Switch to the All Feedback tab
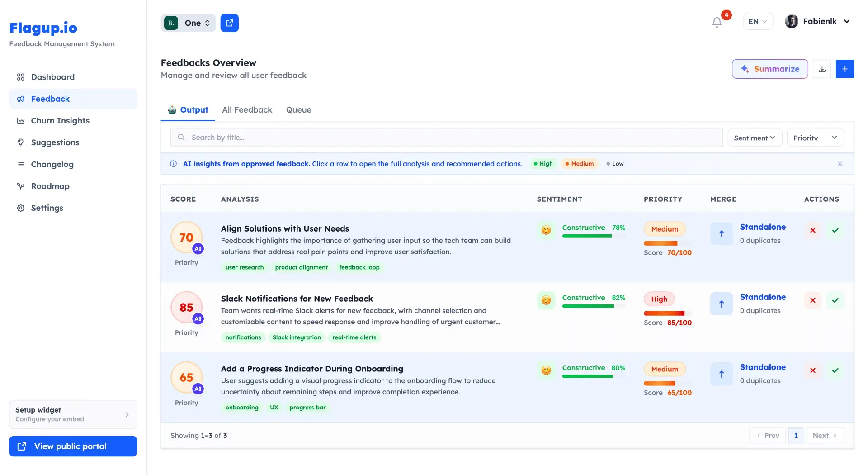Screen dimensions: 868x475 247,110
